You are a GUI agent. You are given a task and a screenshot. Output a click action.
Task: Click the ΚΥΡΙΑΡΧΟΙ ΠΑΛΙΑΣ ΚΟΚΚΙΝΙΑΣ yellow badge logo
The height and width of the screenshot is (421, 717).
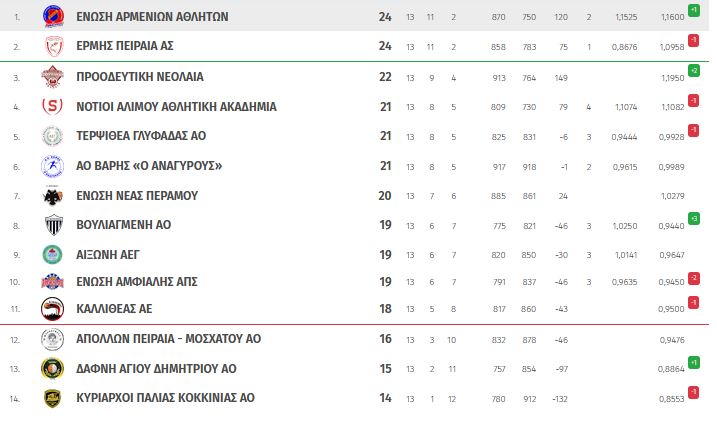coord(53,398)
